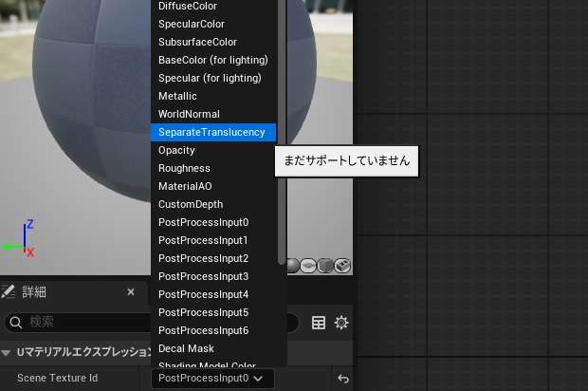
Task: Collapse the Uマテリアルエクスプレッション category
Action: 8,352
